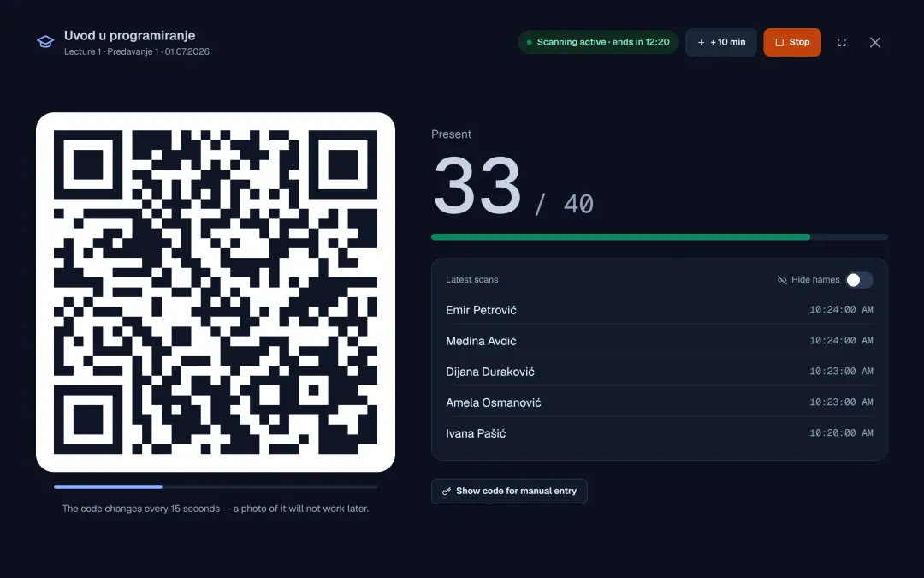Image resolution: width=924 pixels, height=578 pixels.
Task: Enter fullscreen mode via expand icon
Action: pos(842,43)
